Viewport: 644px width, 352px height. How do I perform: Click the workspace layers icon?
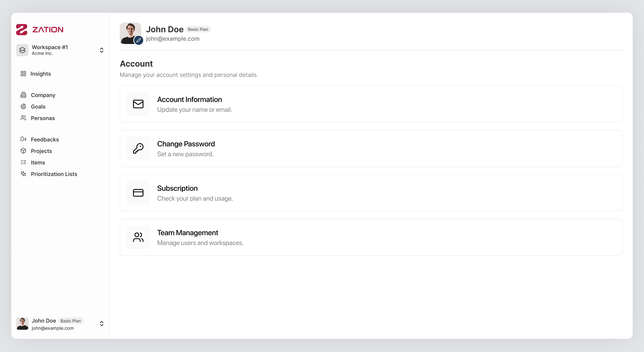coord(22,50)
